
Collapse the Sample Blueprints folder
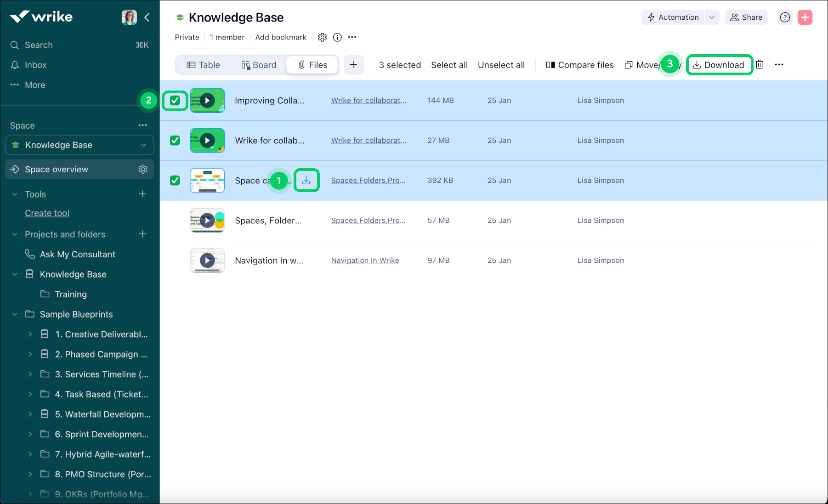(x=15, y=314)
